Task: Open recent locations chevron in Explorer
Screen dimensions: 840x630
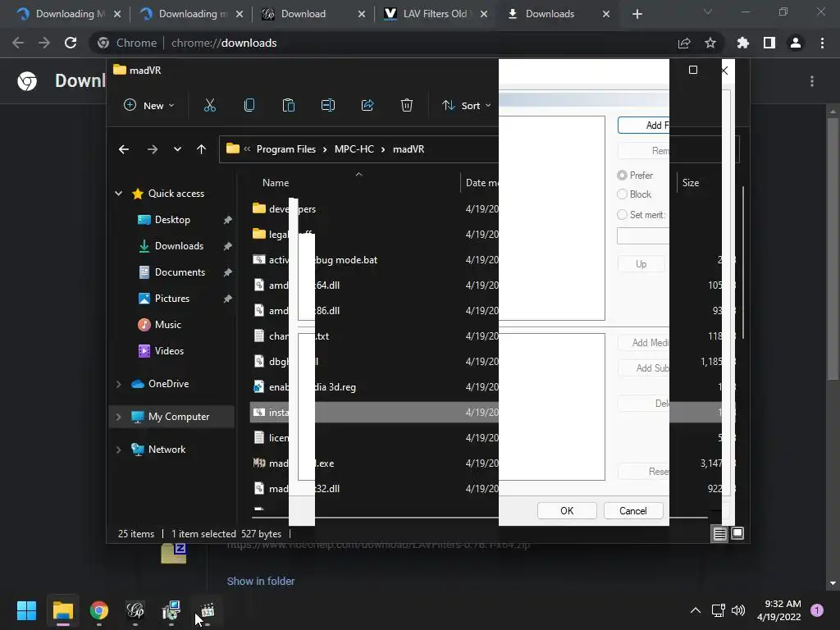Action: pos(177,149)
